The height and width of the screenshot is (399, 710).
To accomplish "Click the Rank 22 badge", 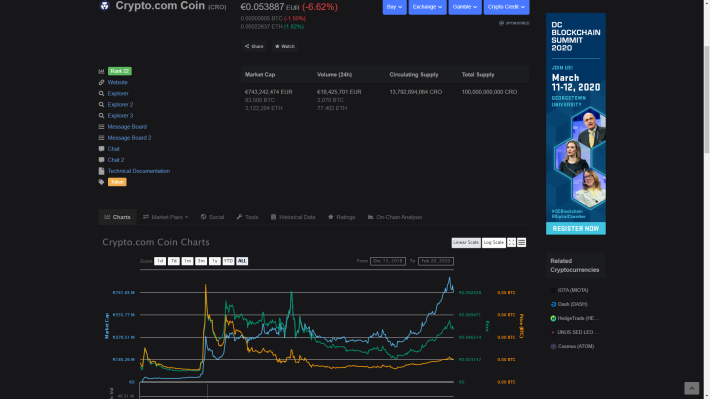I will [120, 71].
